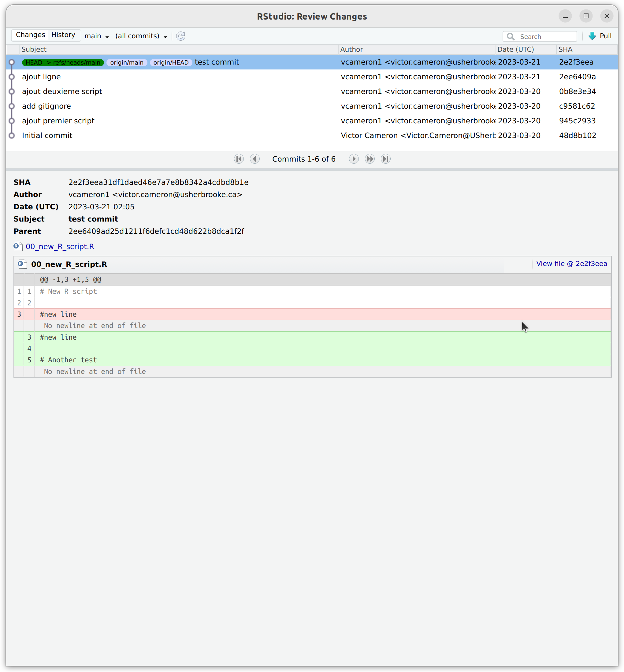624x672 pixels.
Task: Select the 'ajout deuxieme script' commit
Action: point(312,91)
